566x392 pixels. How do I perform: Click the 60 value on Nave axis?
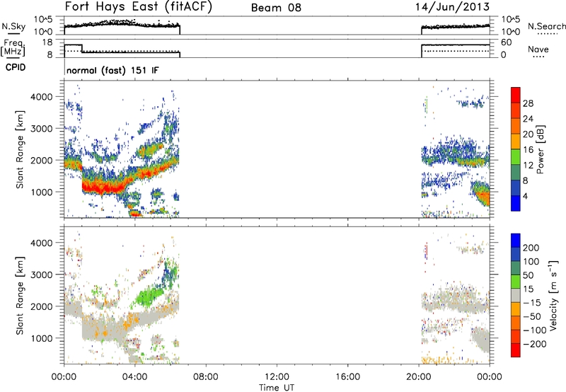(x=506, y=42)
